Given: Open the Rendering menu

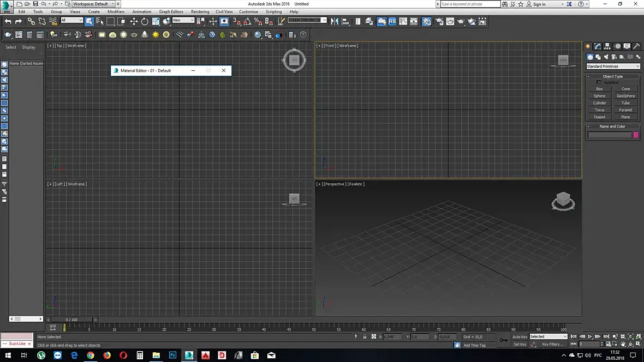Looking at the screenshot, I should pyautogui.click(x=200, y=11).
